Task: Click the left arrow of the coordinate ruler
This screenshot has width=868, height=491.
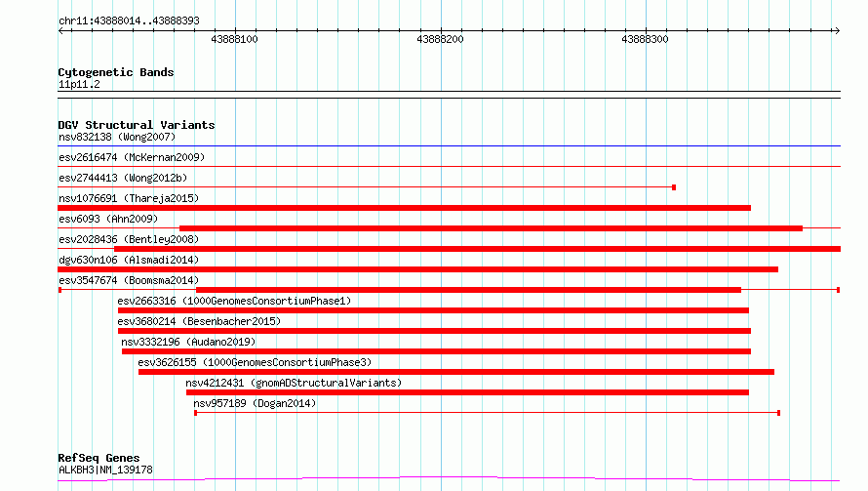Action: pyautogui.click(x=61, y=30)
